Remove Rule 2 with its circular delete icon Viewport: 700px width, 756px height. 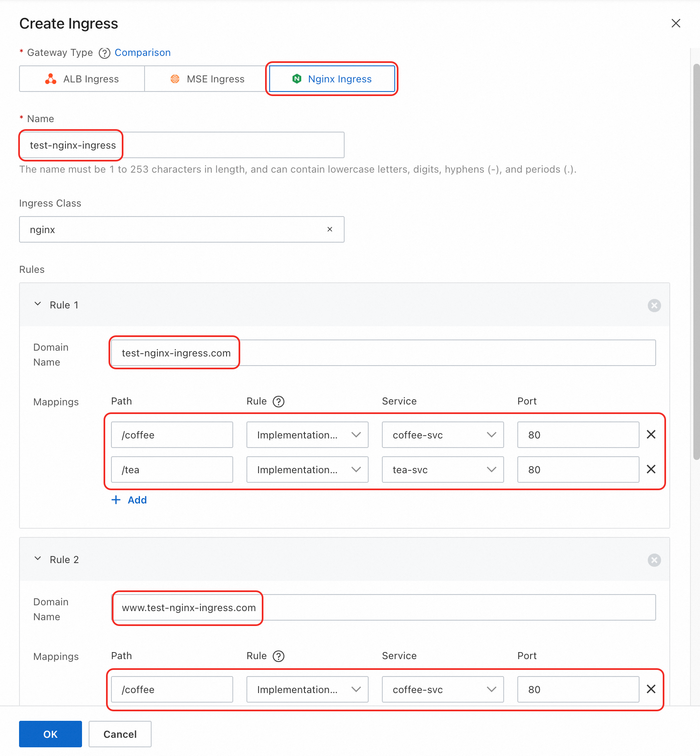654,560
